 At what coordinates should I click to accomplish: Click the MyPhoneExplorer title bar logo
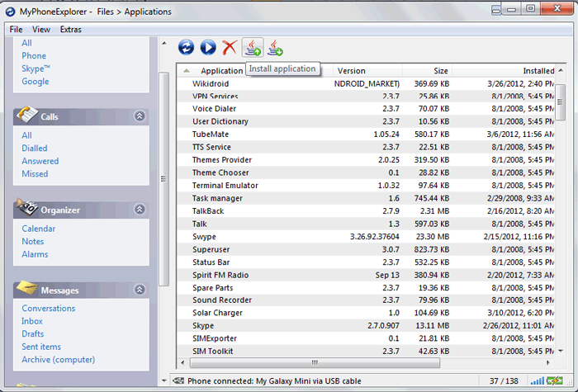(x=10, y=12)
